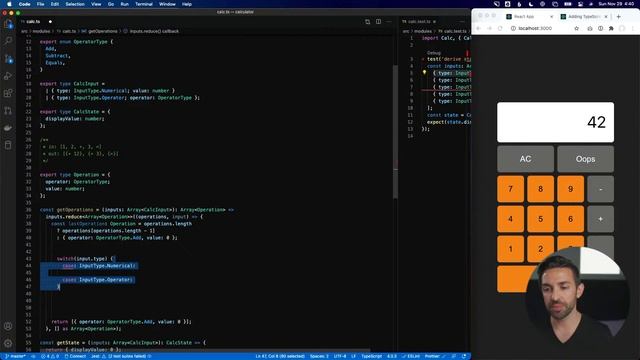Open the Edit menu

(55, 4)
